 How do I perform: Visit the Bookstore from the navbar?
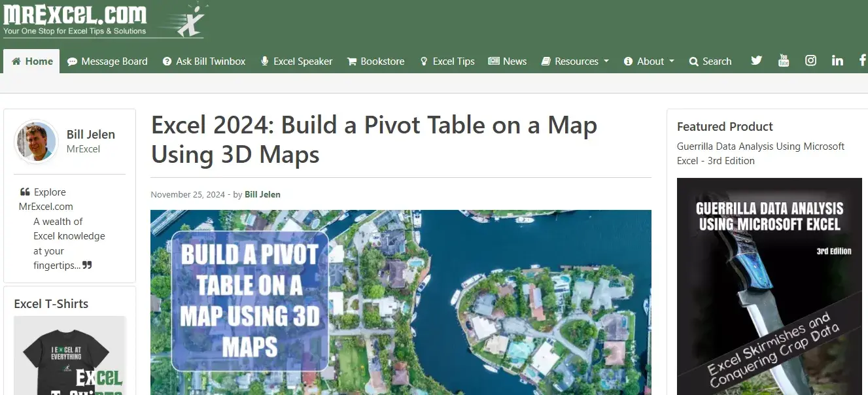point(376,61)
